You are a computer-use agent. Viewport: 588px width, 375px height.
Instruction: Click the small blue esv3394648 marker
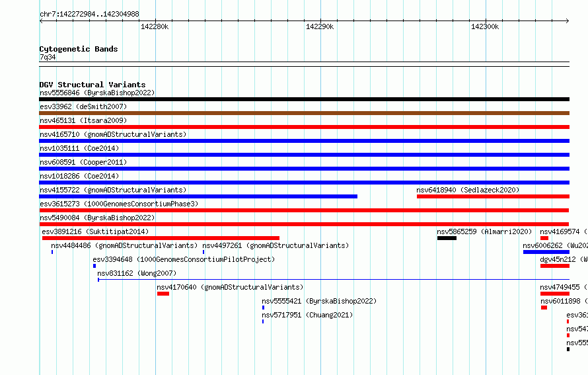coord(94,266)
